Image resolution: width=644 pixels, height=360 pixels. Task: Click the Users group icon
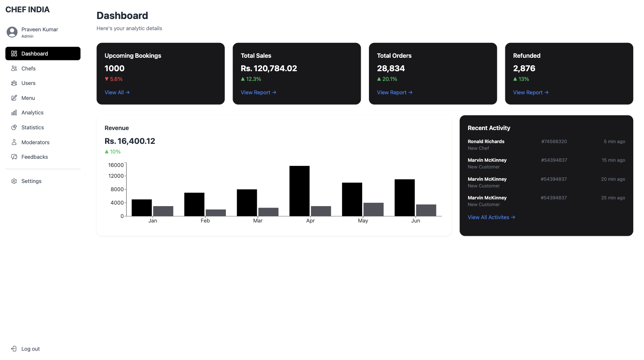(x=14, y=83)
